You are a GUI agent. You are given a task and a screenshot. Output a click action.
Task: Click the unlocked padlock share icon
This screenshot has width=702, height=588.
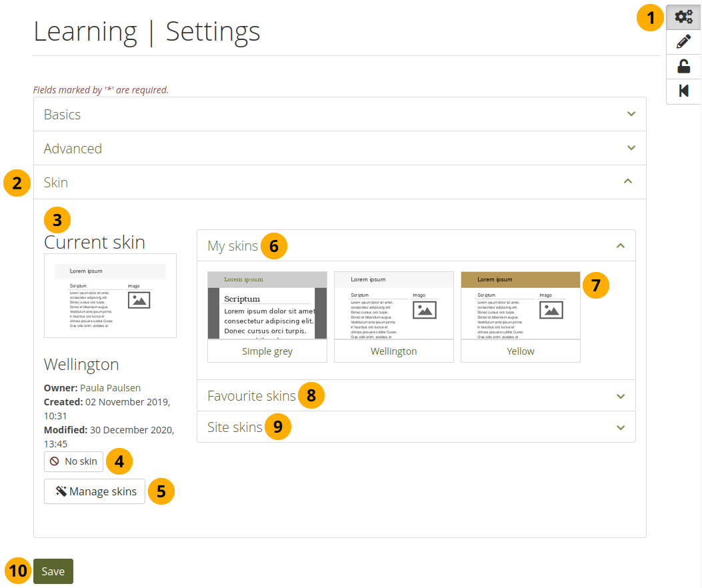(683, 66)
